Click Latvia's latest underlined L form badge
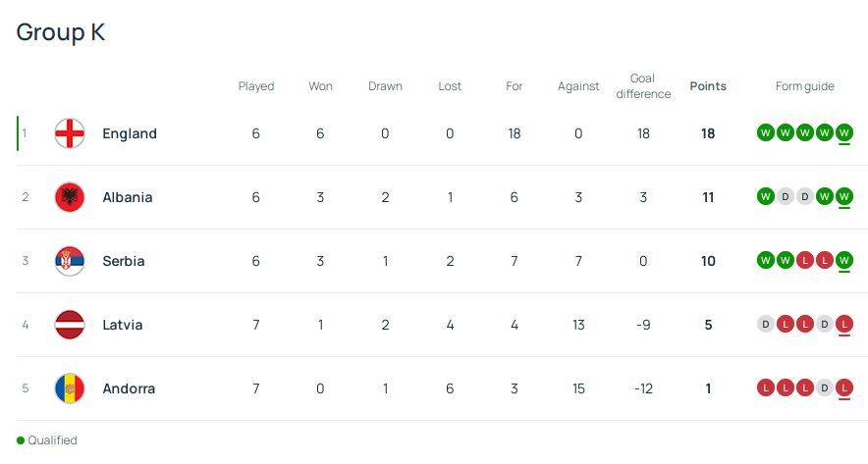 tap(844, 325)
